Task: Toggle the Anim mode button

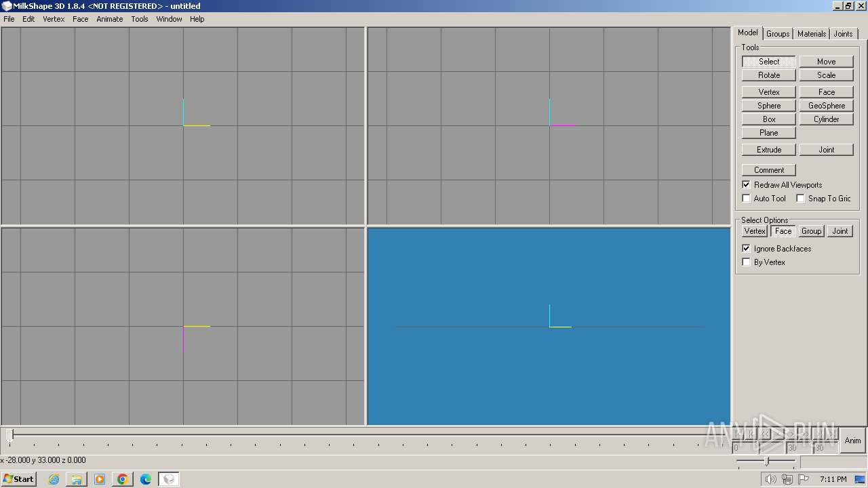Action: (x=852, y=441)
